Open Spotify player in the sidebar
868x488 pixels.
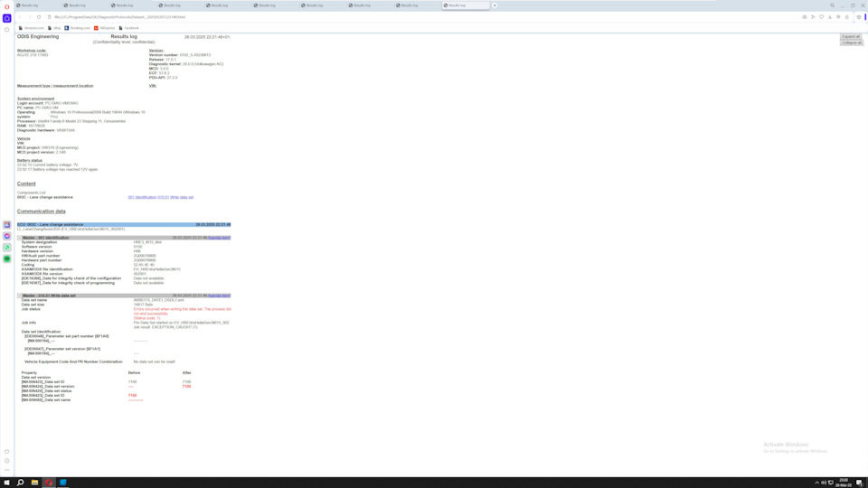tap(7, 258)
